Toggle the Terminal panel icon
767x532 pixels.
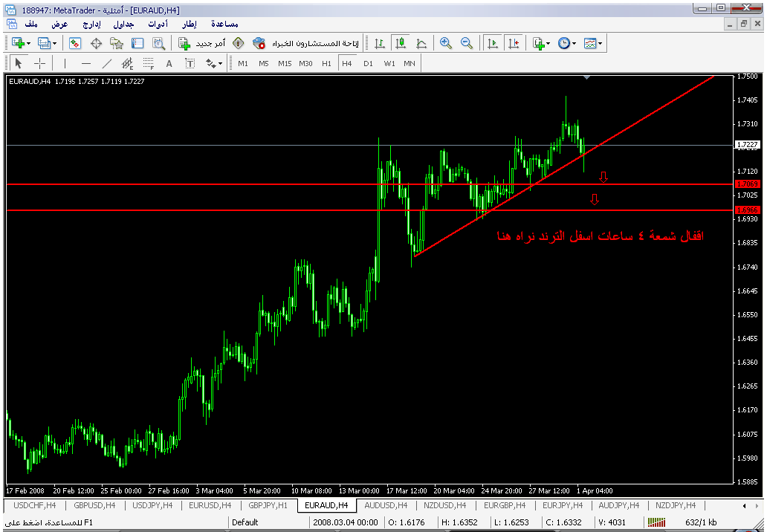point(137,43)
